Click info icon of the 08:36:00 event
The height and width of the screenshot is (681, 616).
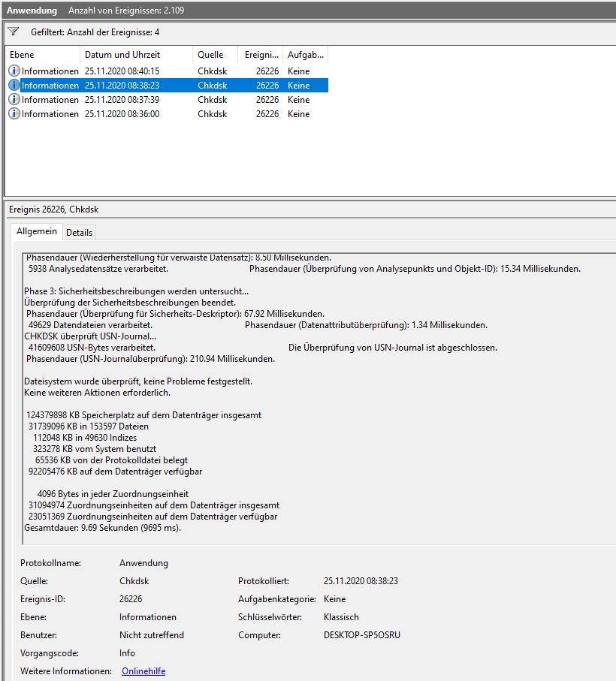pyautogui.click(x=14, y=113)
